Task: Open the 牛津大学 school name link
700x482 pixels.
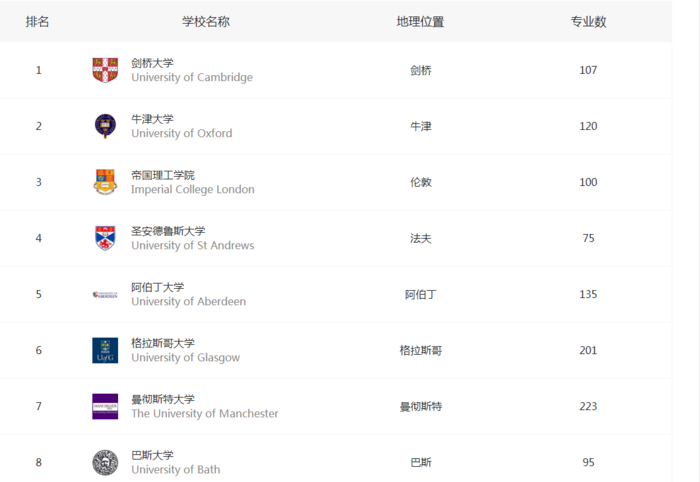Action: tap(152, 119)
